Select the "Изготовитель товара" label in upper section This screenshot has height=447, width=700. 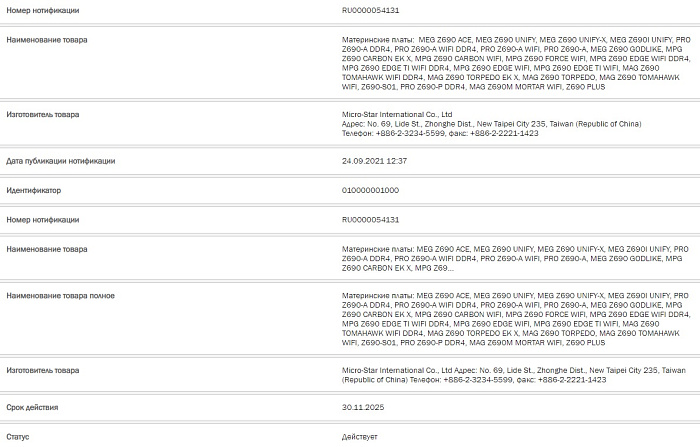click(43, 114)
